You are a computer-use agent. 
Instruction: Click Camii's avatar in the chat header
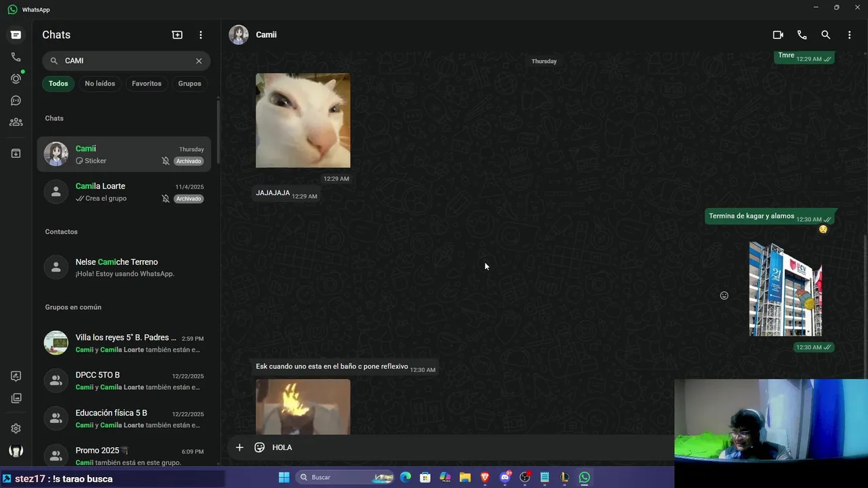coord(239,35)
